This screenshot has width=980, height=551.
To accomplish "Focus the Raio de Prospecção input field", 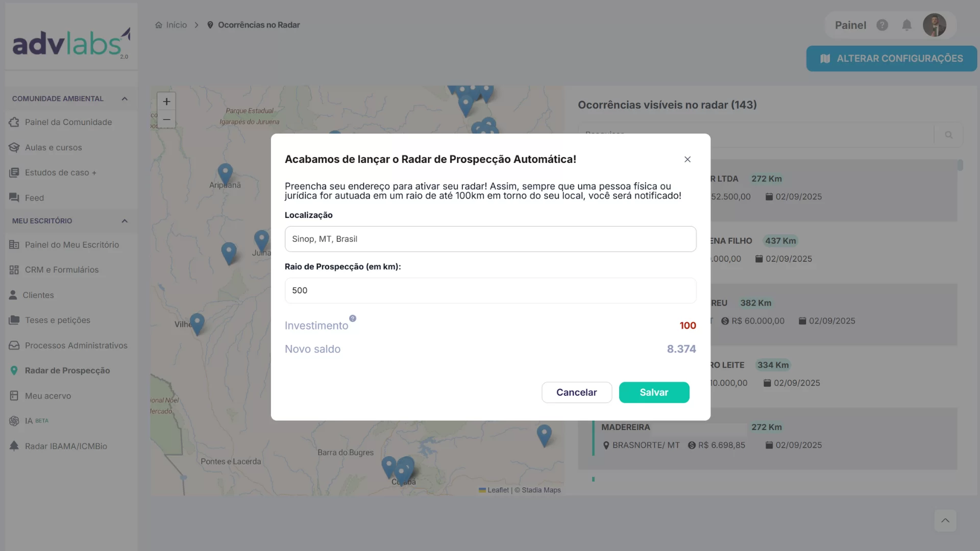I will coord(490,290).
